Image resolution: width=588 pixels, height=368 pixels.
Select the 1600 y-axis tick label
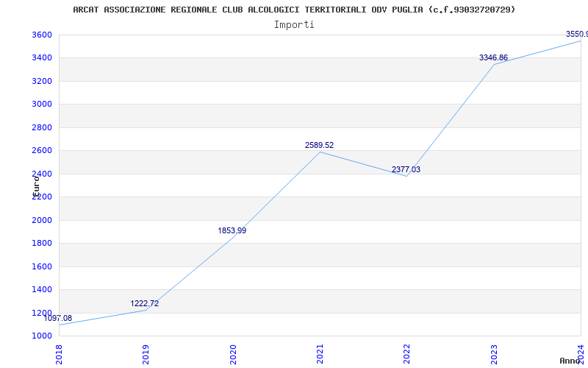42,266
